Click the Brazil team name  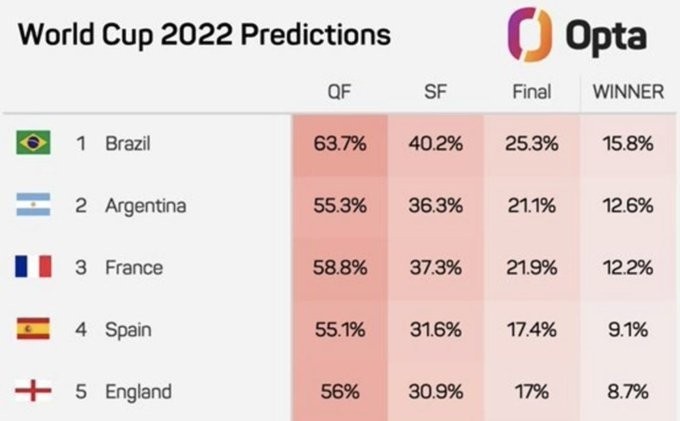point(128,143)
